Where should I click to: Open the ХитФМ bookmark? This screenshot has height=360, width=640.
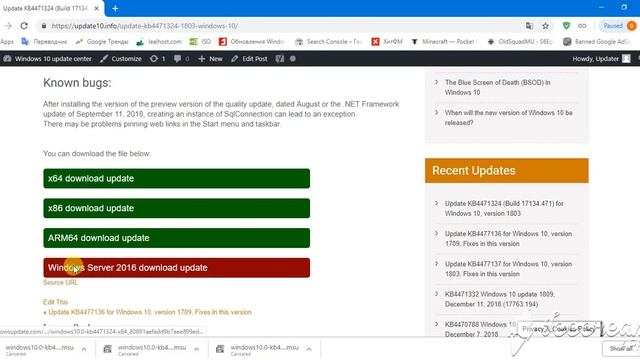[x=387, y=42]
